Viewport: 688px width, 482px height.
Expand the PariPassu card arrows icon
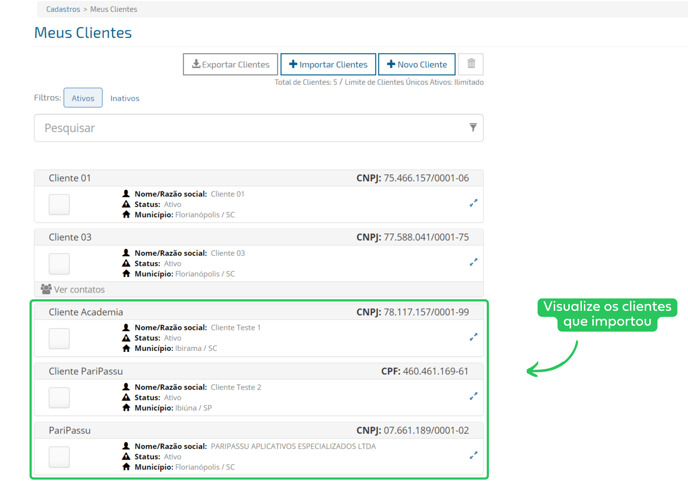coord(473,455)
